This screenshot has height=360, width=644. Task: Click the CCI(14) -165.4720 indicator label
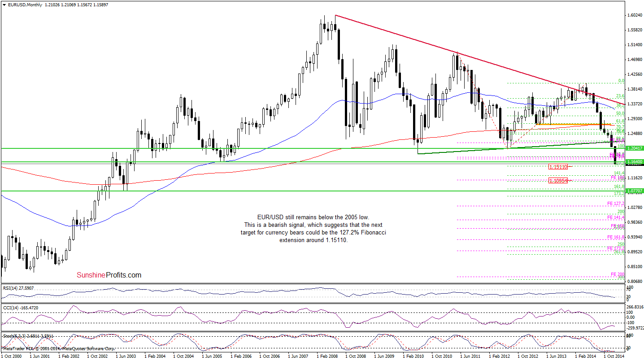(20, 308)
